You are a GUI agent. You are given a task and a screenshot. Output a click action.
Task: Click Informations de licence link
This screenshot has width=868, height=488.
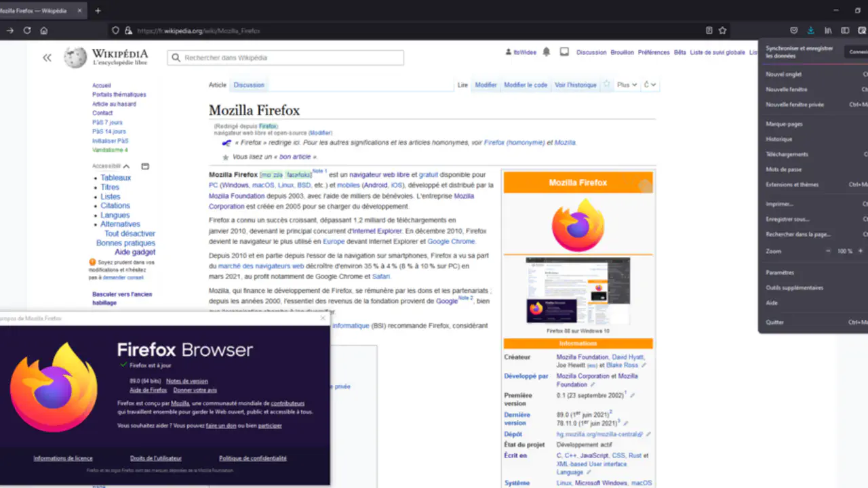pos(63,458)
